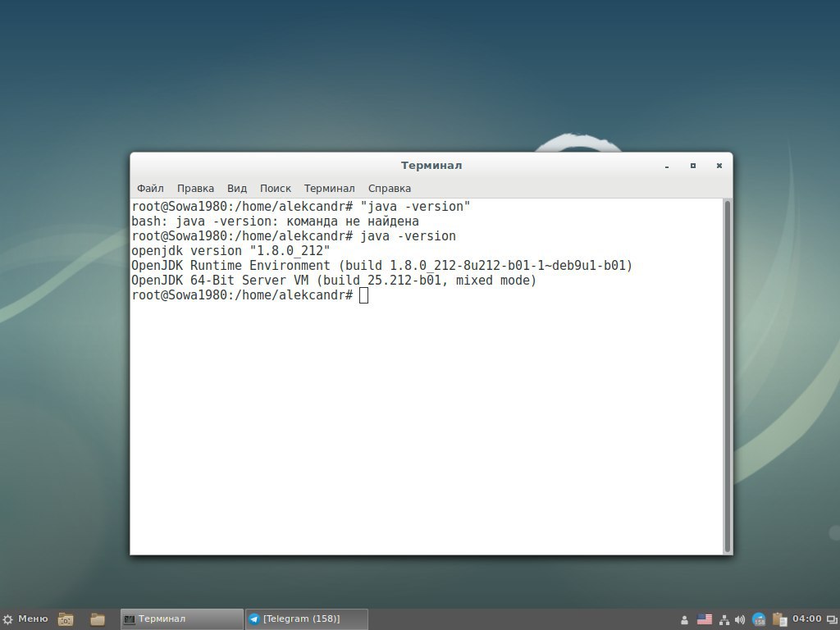840x630 pixels.
Task: Click the show desktop icon at panel end
Action: (x=833, y=620)
